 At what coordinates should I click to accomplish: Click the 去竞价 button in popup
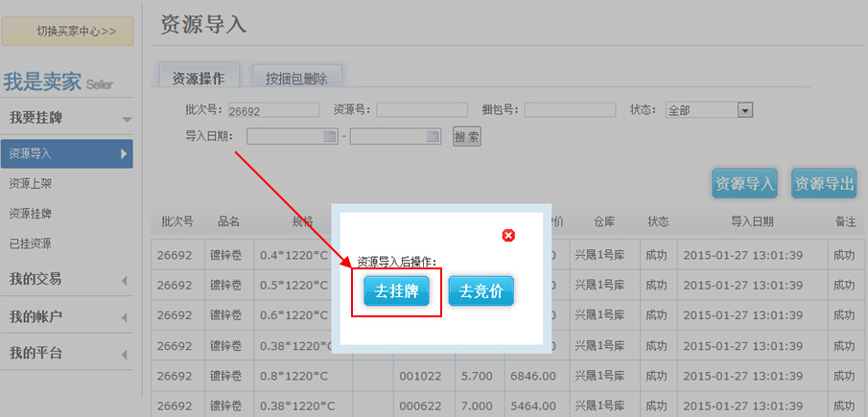click(x=481, y=292)
